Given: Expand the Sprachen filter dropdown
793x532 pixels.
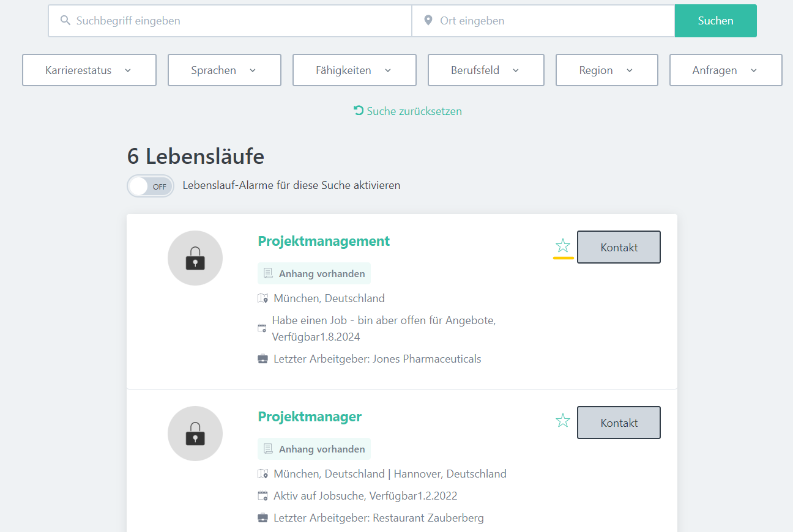Looking at the screenshot, I should coord(224,70).
